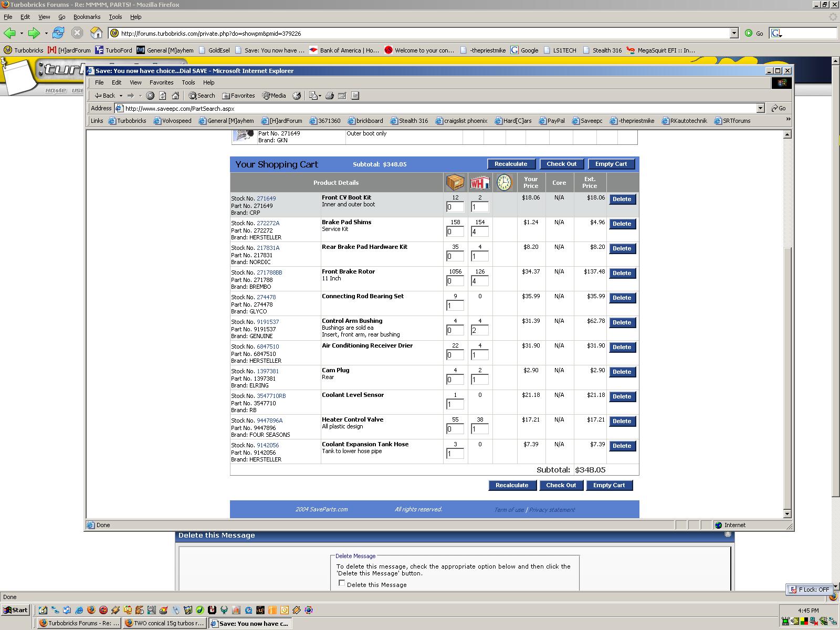Click the IE Forward arrow

point(131,96)
